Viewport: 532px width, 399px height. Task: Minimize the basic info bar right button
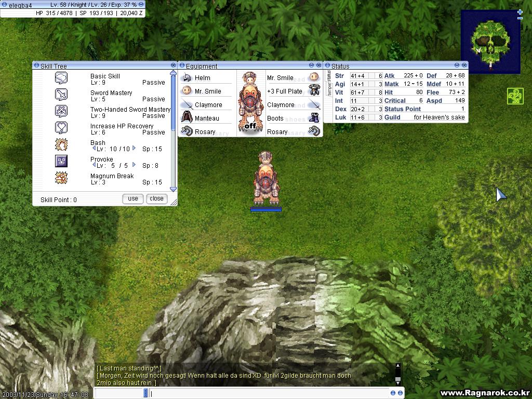tap(141, 4)
